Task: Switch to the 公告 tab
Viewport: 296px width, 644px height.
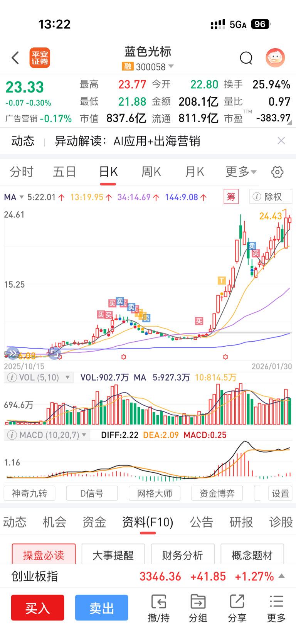Action: tap(201, 522)
